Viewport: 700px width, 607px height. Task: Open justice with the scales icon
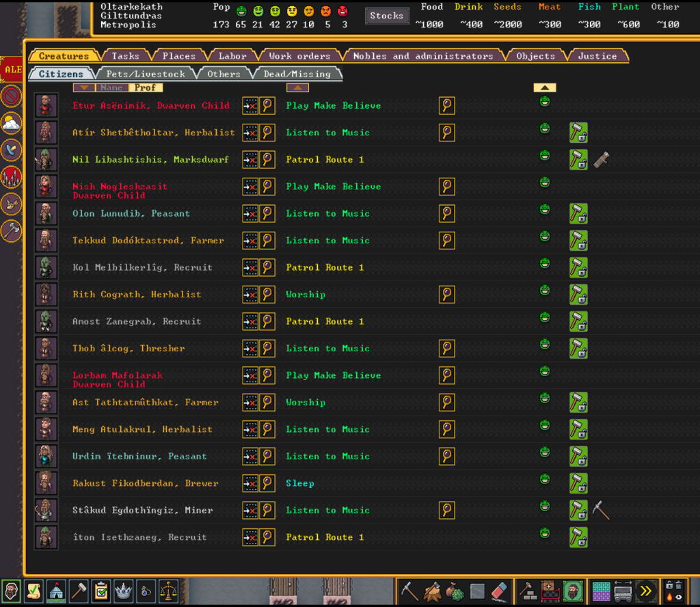click(169, 591)
